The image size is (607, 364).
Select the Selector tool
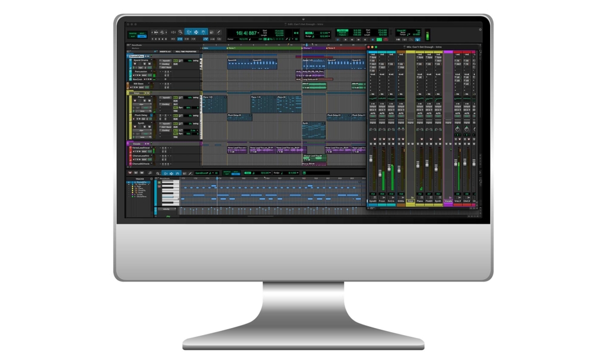click(189, 31)
